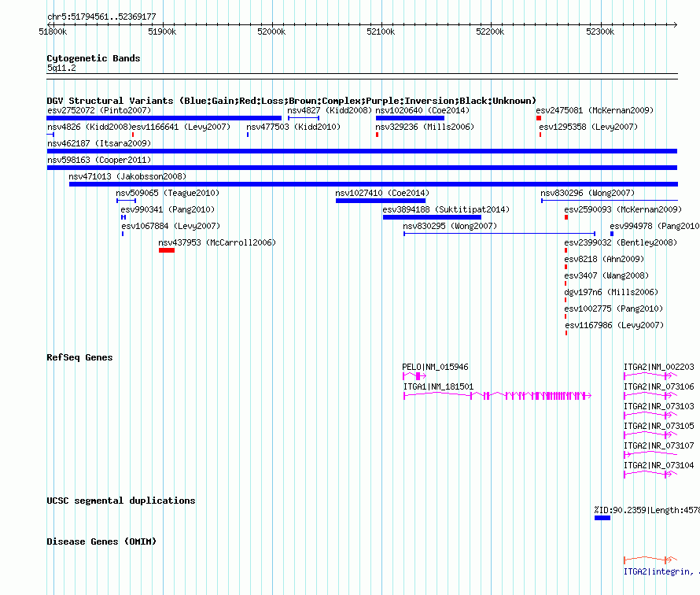The image size is (700, 595).
Task: Click the Cytogenetic Bands track title
Action: 94,58
